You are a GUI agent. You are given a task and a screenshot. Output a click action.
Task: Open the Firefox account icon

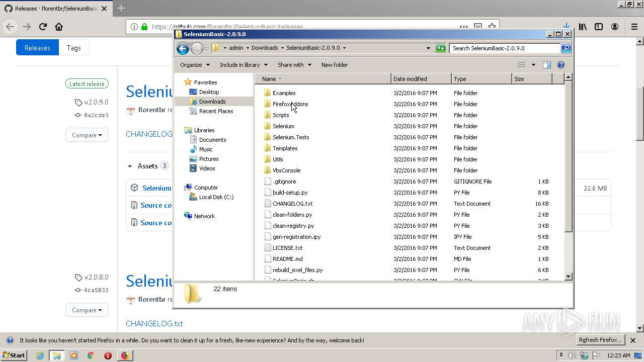coord(615,27)
